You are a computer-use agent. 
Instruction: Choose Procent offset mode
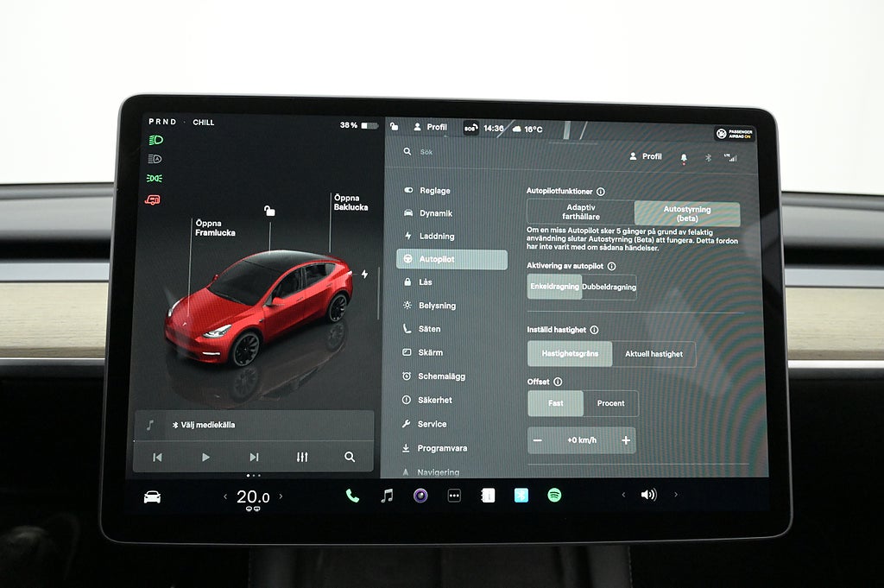pos(610,403)
